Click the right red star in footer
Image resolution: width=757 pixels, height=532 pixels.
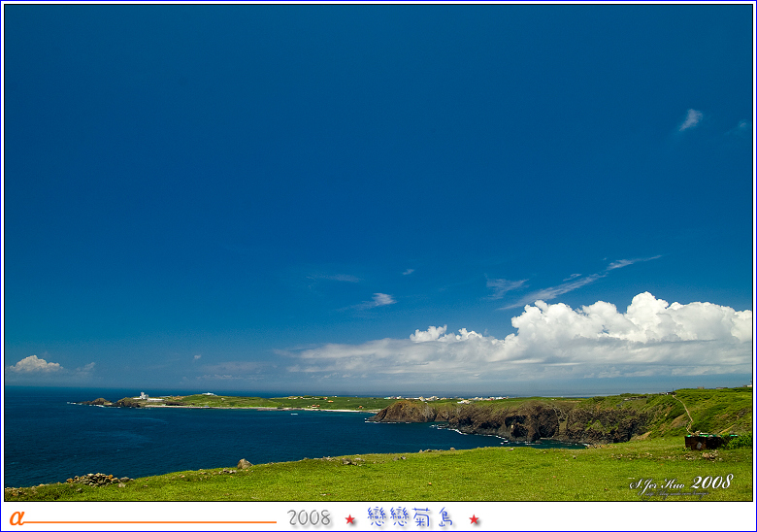(x=475, y=519)
